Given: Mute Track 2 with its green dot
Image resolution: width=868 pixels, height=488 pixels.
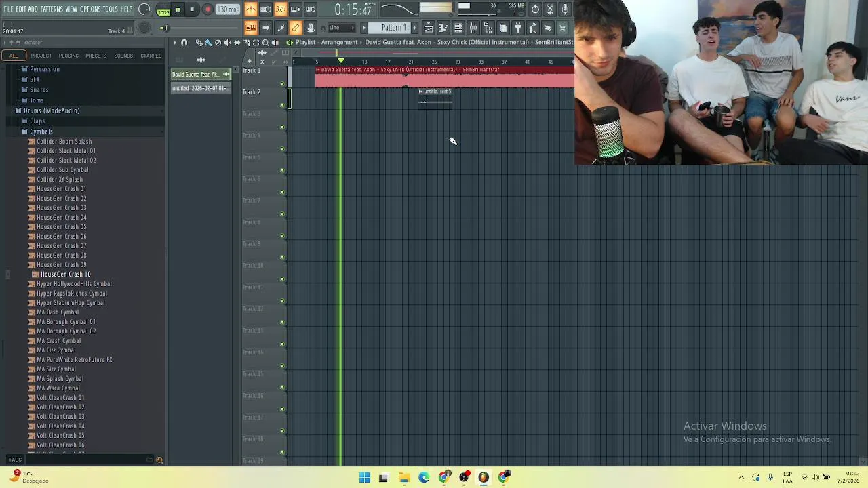Looking at the screenshot, I should (x=282, y=106).
